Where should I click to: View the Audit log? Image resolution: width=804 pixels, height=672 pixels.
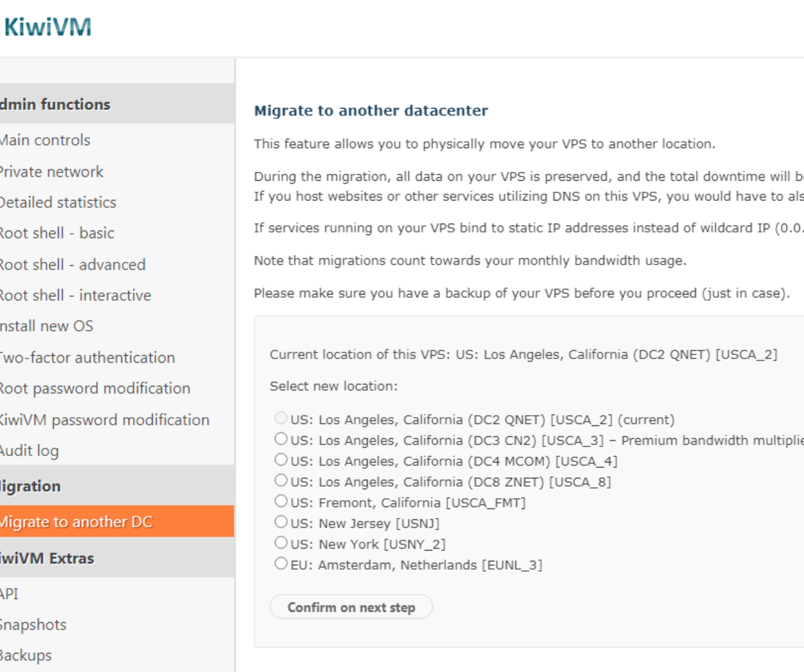(x=29, y=451)
